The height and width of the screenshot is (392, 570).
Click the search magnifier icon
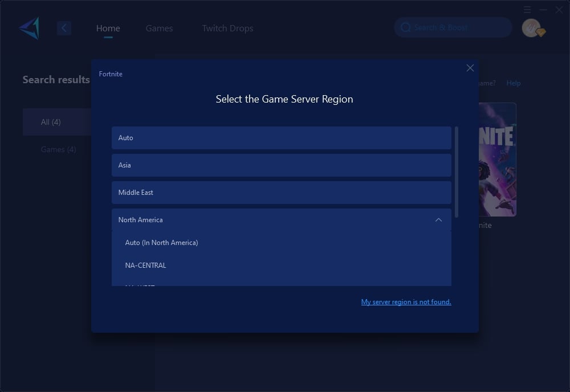406,27
